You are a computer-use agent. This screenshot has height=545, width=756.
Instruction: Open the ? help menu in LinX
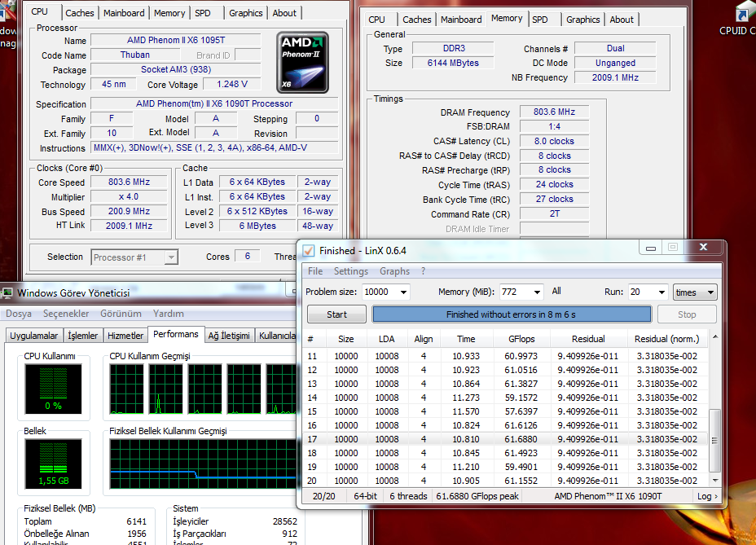(x=423, y=271)
